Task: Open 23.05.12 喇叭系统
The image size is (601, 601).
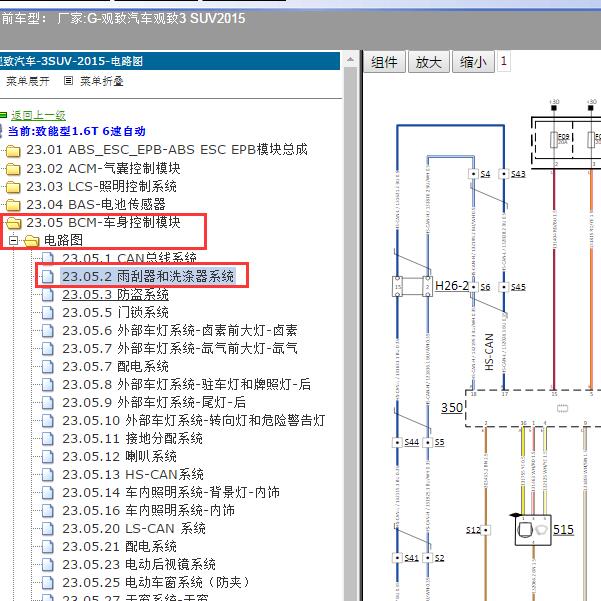Action: click(x=119, y=456)
